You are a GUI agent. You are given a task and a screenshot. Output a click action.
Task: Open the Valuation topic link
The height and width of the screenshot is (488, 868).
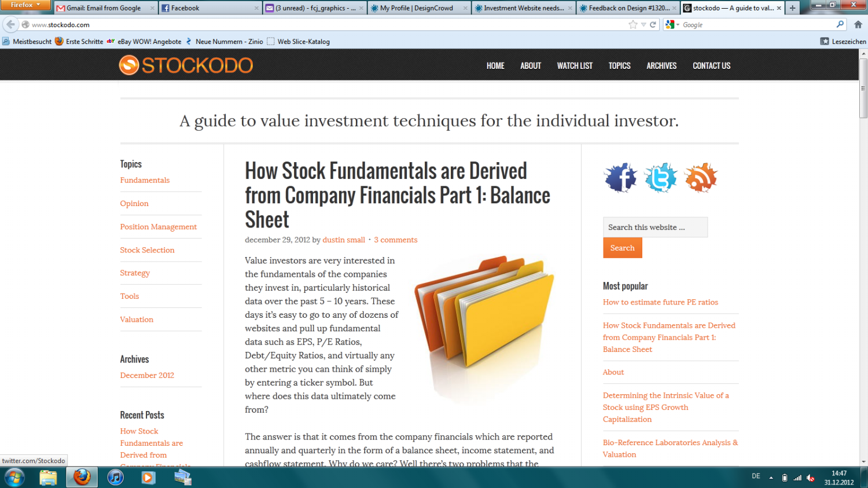[137, 319]
